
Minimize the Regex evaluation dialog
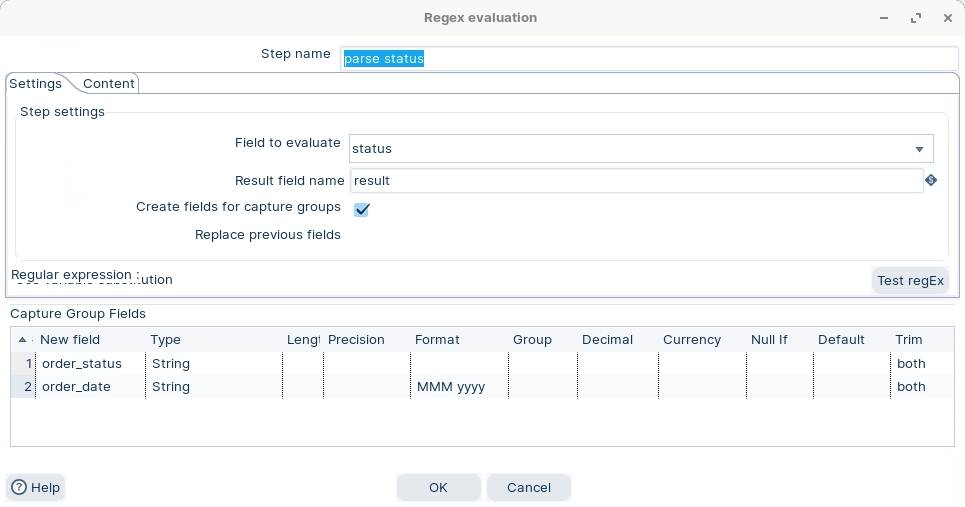tap(885, 18)
